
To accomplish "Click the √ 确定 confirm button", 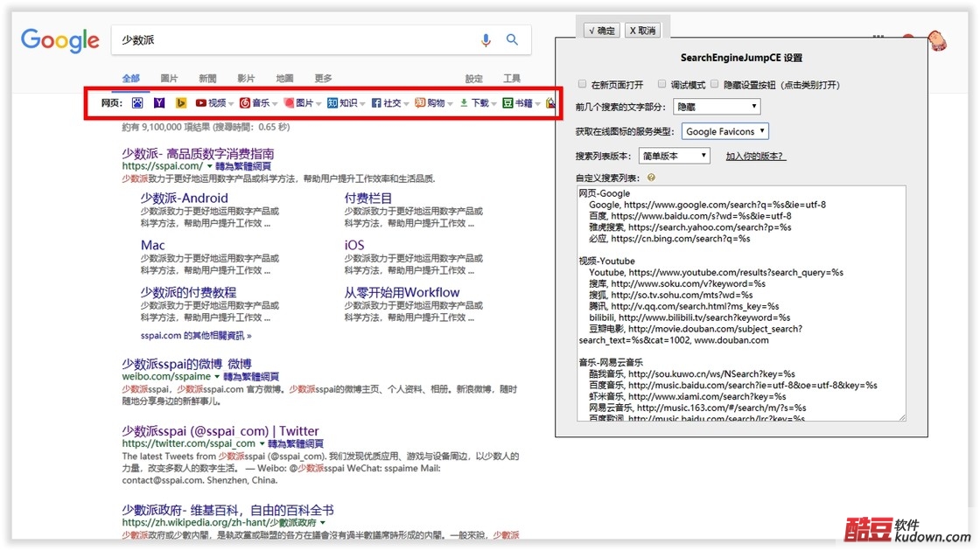I will click(602, 30).
